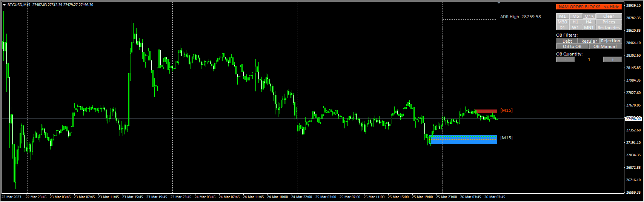Click price axis value 27827.60

[x=633, y=93]
